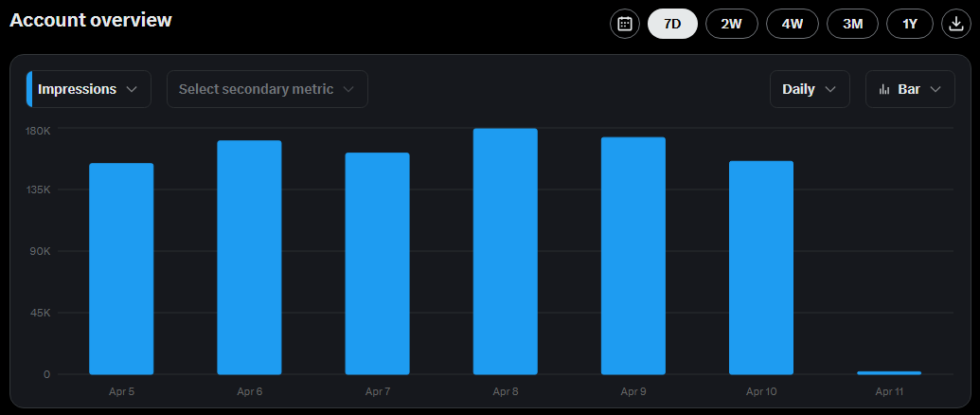Click the Apr 9 impressions bar
This screenshot has height=415, width=980.
[633, 256]
